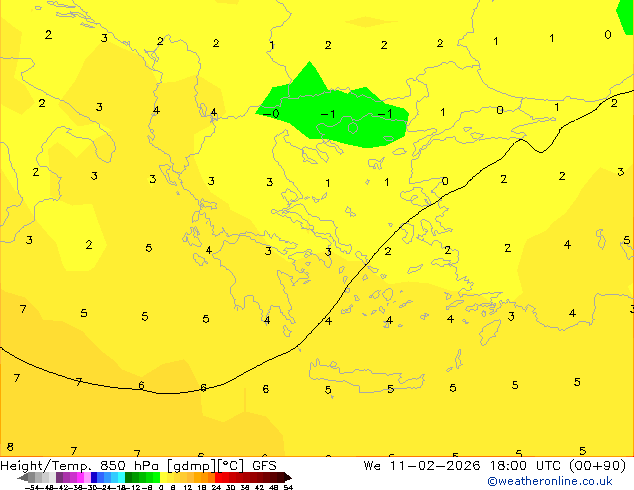Select the yellow legend swatch right of 0

[x=163, y=477]
